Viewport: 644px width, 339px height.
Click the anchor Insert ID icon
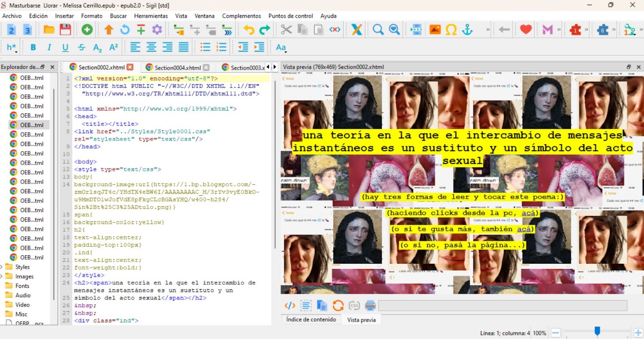467,29
